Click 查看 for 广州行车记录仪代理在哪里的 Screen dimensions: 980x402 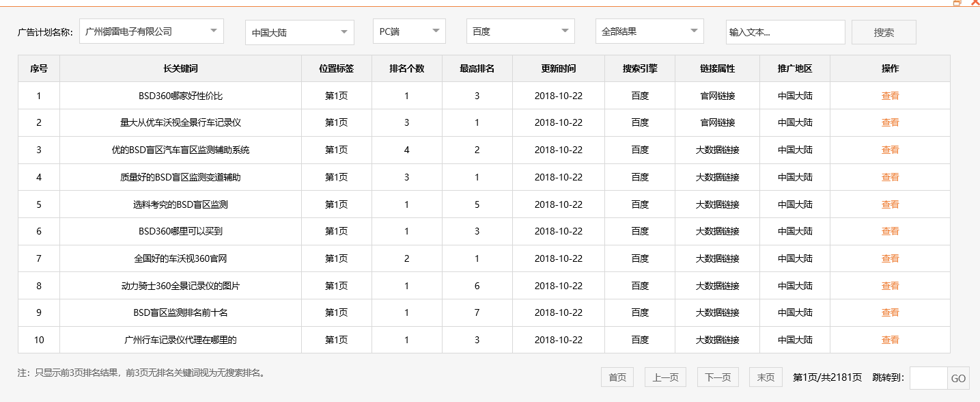pos(891,340)
